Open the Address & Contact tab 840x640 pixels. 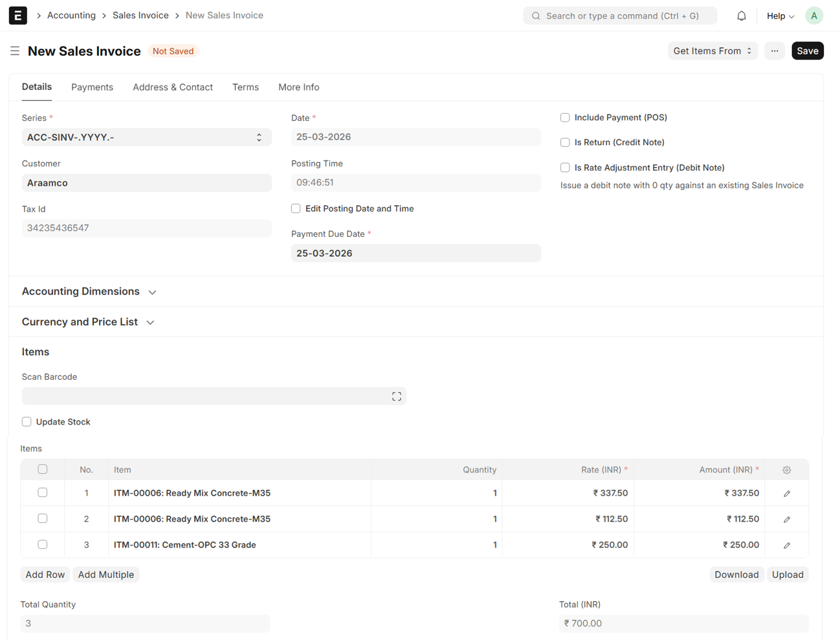pos(172,87)
